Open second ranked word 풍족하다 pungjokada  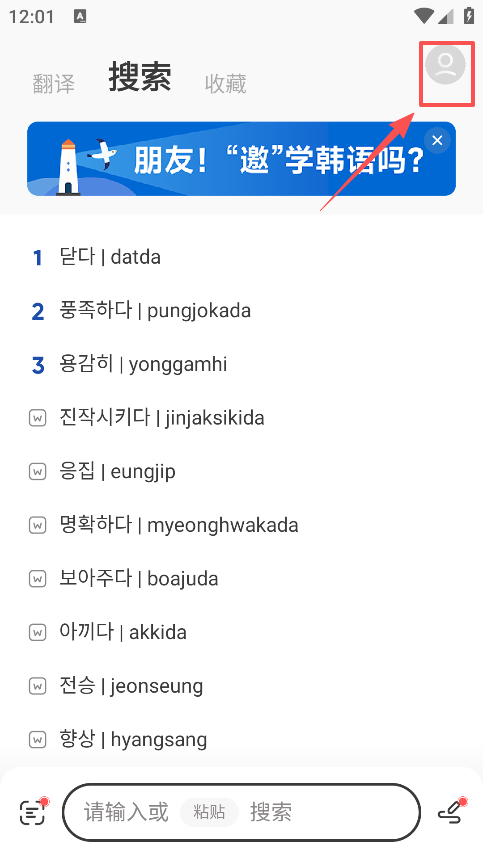click(x=241, y=310)
